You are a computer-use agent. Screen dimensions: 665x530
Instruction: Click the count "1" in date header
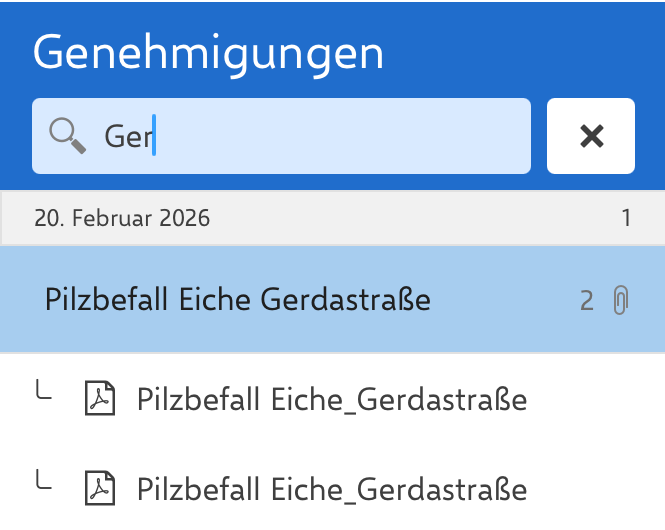(x=626, y=218)
